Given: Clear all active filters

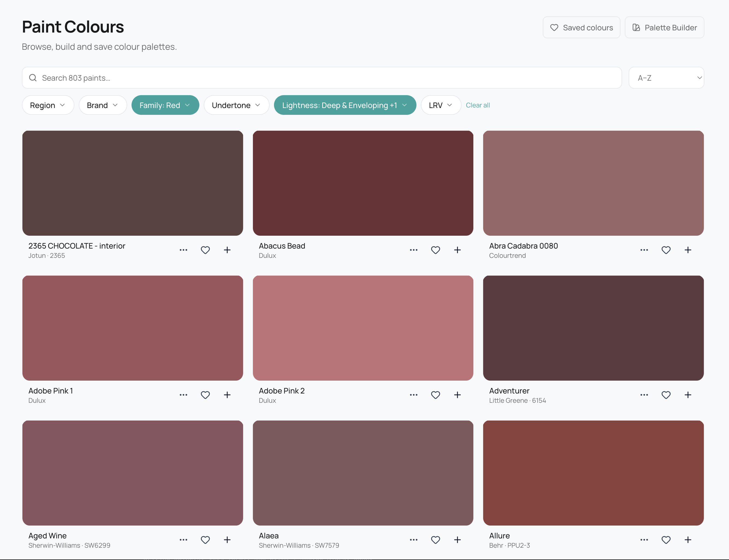Looking at the screenshot, I should 478,105.
